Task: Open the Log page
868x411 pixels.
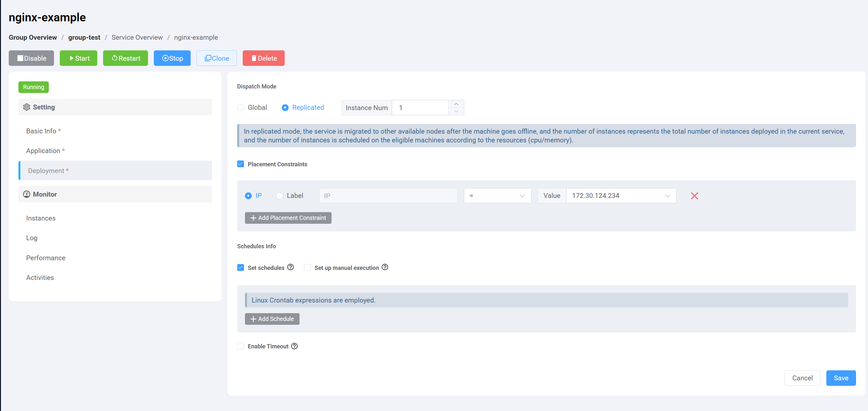Action: coord(115,238)
